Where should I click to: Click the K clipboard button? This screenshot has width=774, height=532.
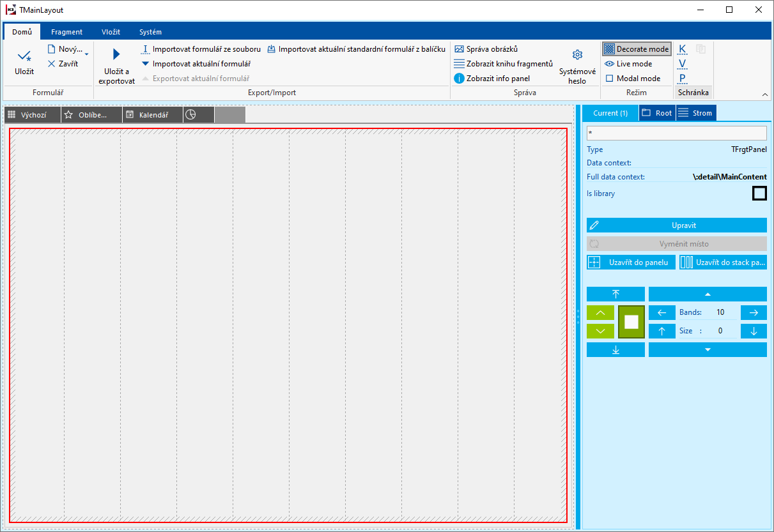point(683,49)
